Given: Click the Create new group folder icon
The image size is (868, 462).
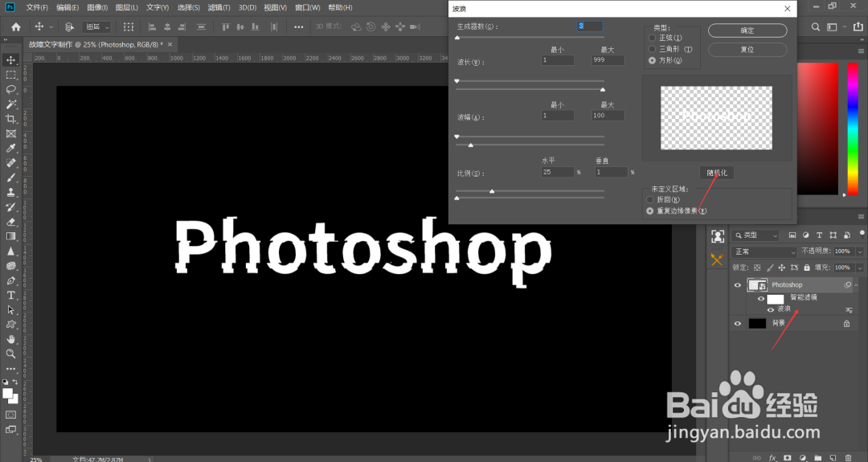Looking at the screenshot, I should [817, 457].
